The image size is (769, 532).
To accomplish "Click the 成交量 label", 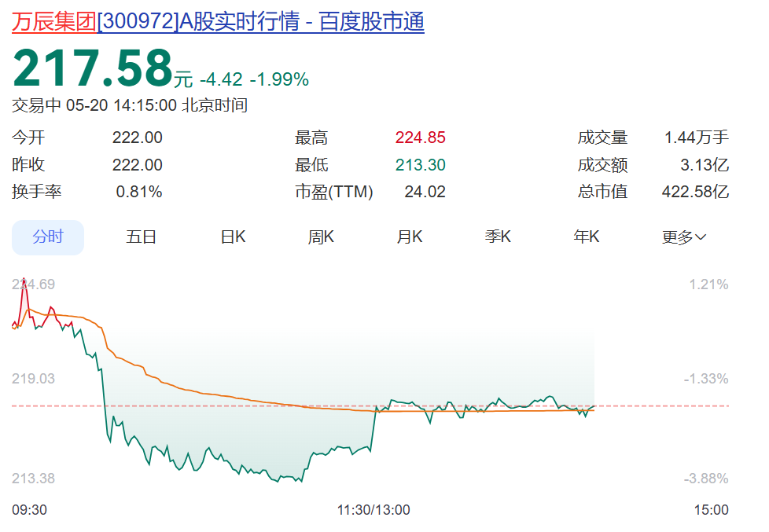I will pos(603,138).
